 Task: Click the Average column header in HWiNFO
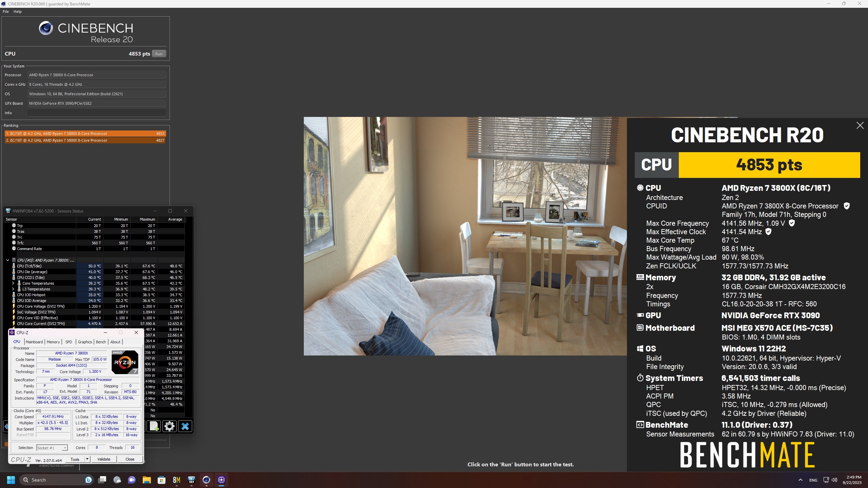[x=171, y=219]
